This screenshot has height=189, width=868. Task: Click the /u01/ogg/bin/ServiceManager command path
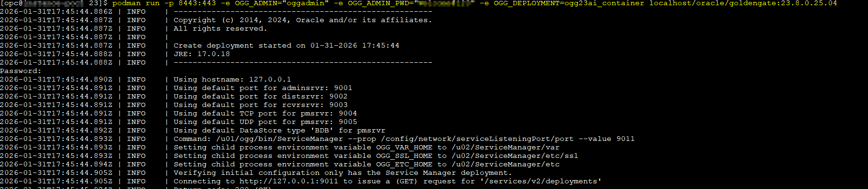[x=279, y=139]
